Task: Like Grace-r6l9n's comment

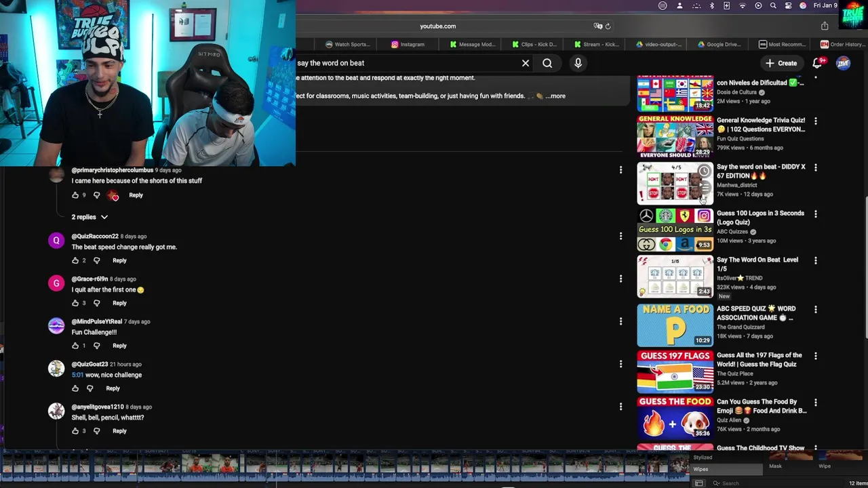Action: pyautogui.click(x=75, y=303)
